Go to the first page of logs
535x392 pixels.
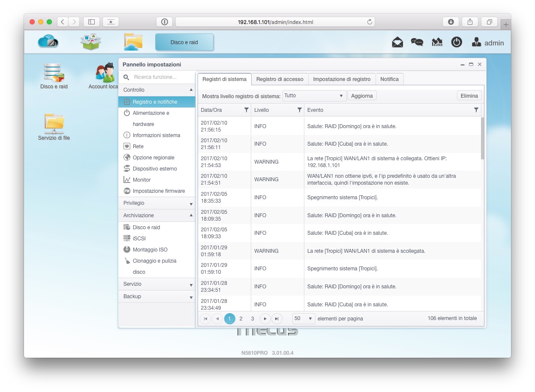pos(205,318)
